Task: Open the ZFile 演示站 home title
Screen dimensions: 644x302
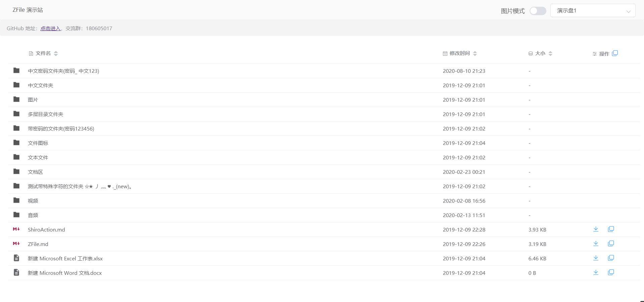Action: (x=28, y=10)
